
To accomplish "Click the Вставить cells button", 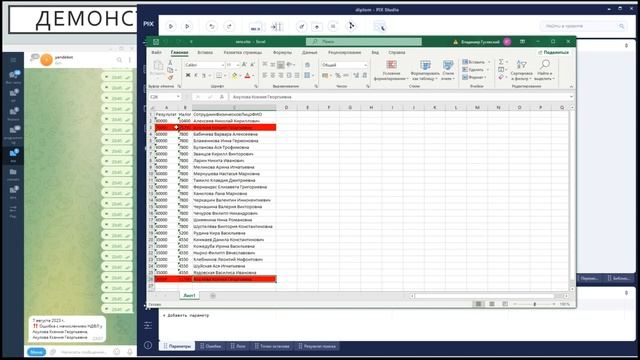I will (x=476, y=62).
